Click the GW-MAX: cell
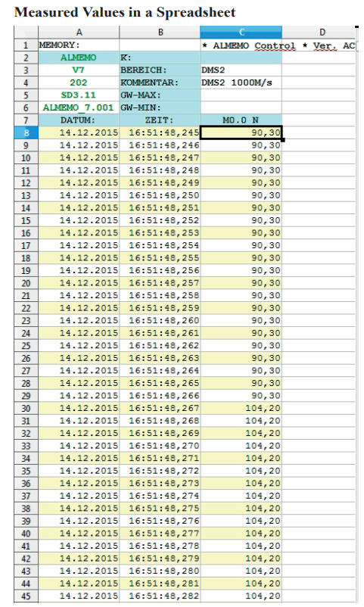364x607 pixels. [160, 95]
